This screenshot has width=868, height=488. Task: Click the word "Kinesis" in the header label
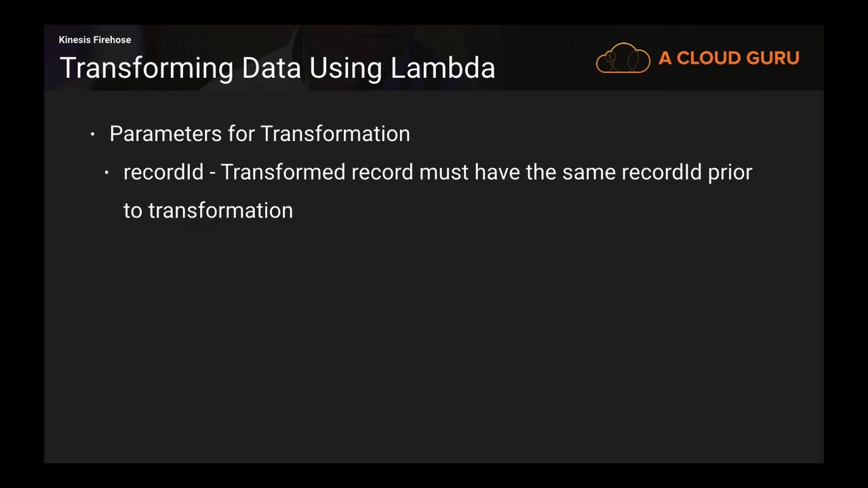75,40
